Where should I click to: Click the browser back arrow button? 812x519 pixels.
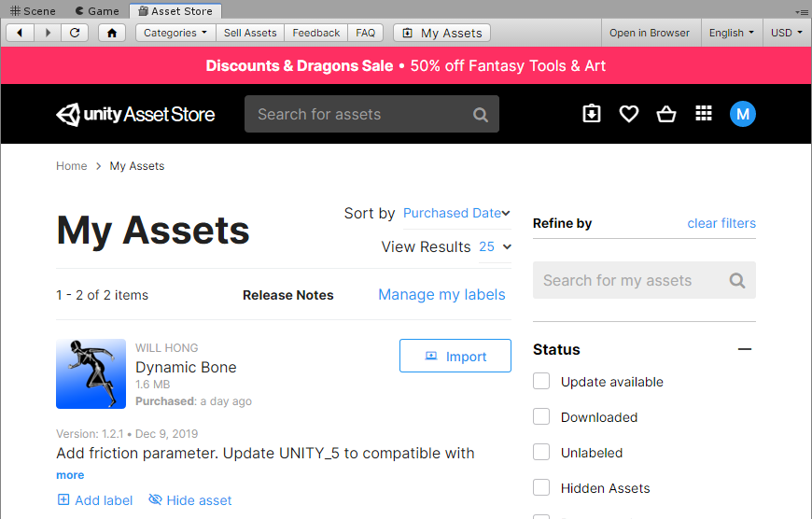(21, 33)
